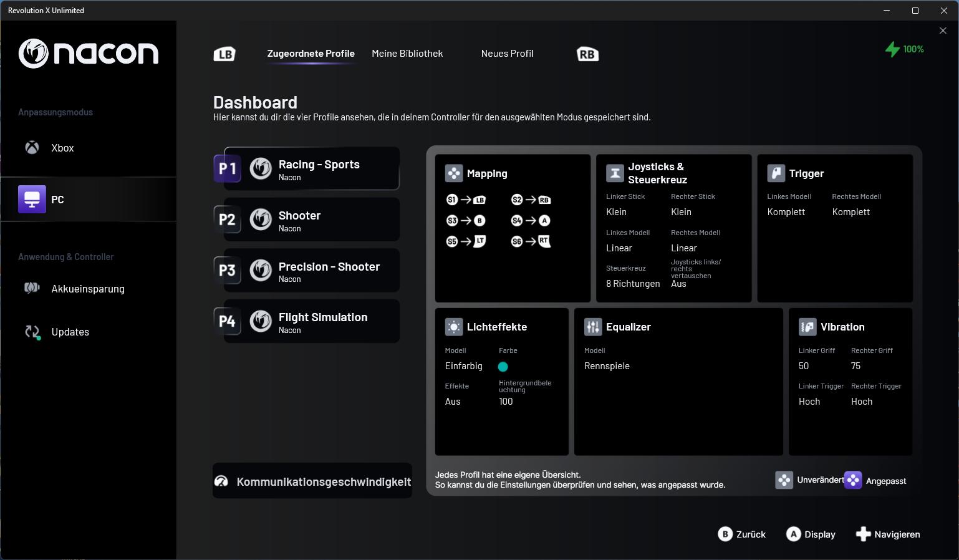Open the Mapping panel icon
The width and height of the screenshot is (959, 560).
[454, 173]
